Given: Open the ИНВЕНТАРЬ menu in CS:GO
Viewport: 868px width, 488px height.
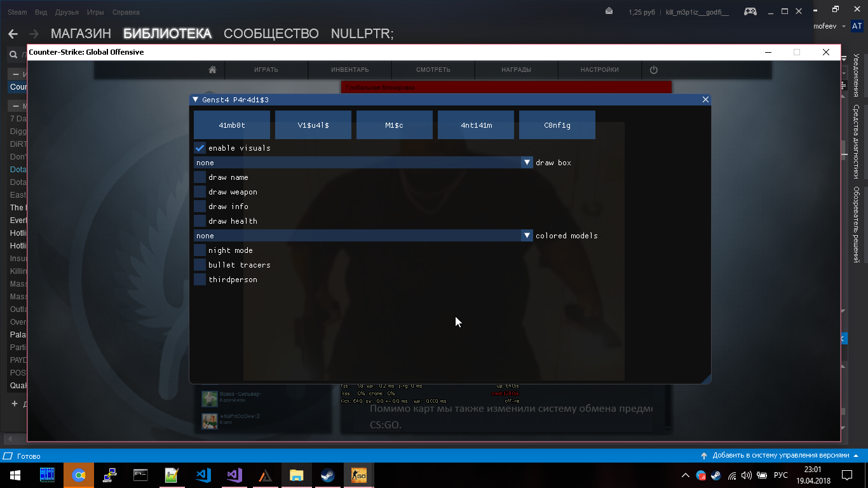Looking at the screenshot, I should [x=350, y=70].
